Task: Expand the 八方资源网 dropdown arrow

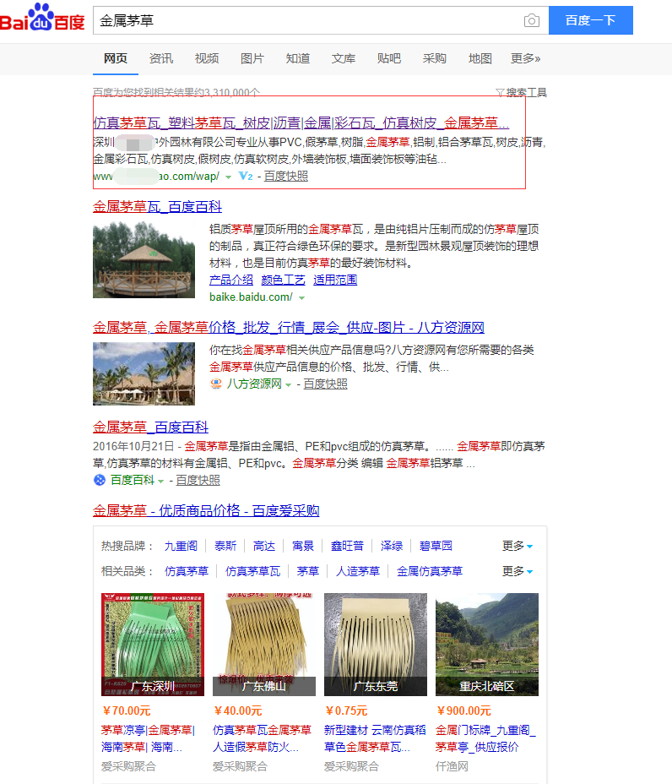Action: click(x=288, y=385)
